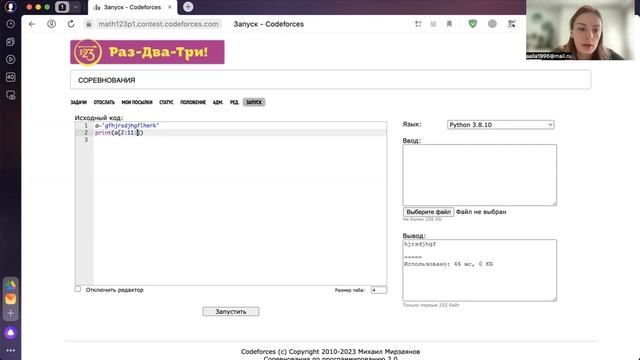The height and width of the screenshot is (360, 640).
Task: Click inside the Ввод input textarea
Action: (479, 175)
